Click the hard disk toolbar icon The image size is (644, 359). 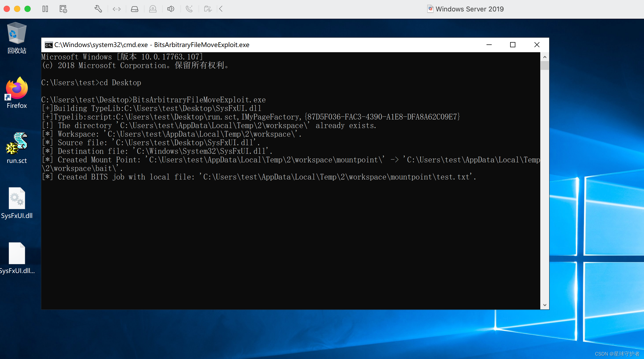click(135, 9)
